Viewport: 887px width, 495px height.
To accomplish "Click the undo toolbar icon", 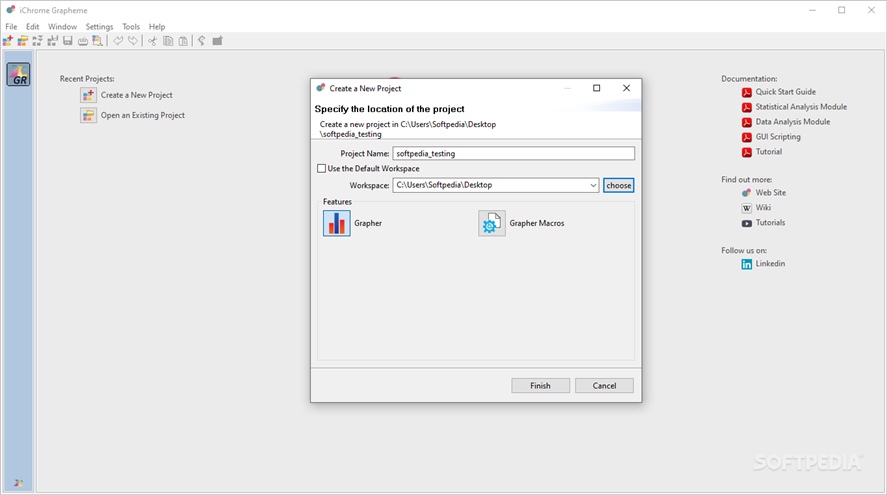I will click(118, 41).
